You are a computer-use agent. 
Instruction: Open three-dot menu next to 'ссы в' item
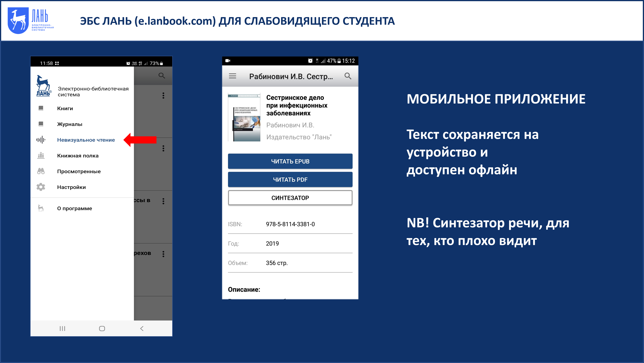pos(163,201)
